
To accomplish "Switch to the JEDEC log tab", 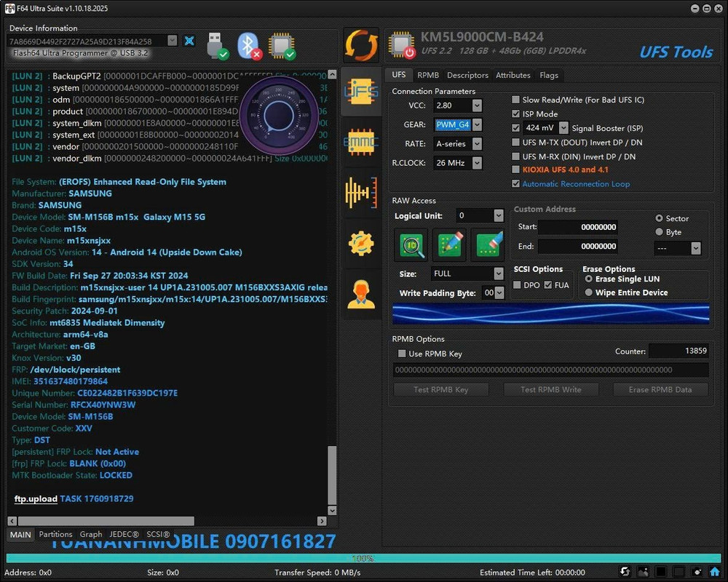I will [x=124, y=534].
